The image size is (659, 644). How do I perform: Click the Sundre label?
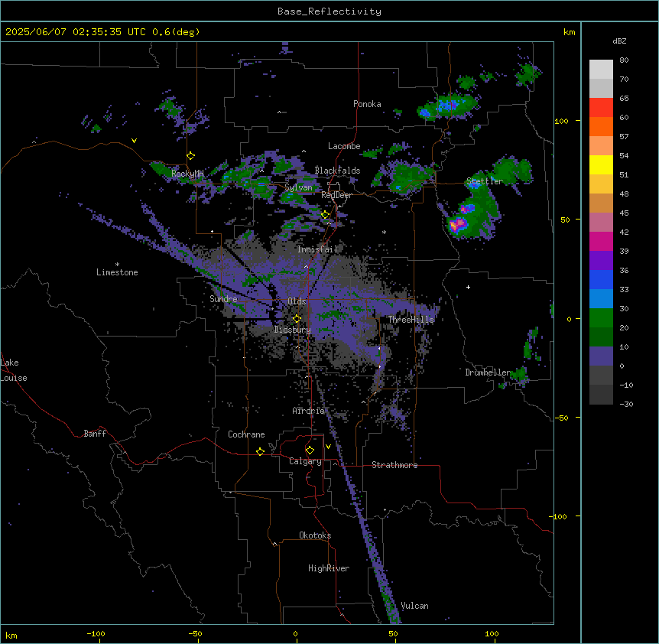tap(223, 299)
